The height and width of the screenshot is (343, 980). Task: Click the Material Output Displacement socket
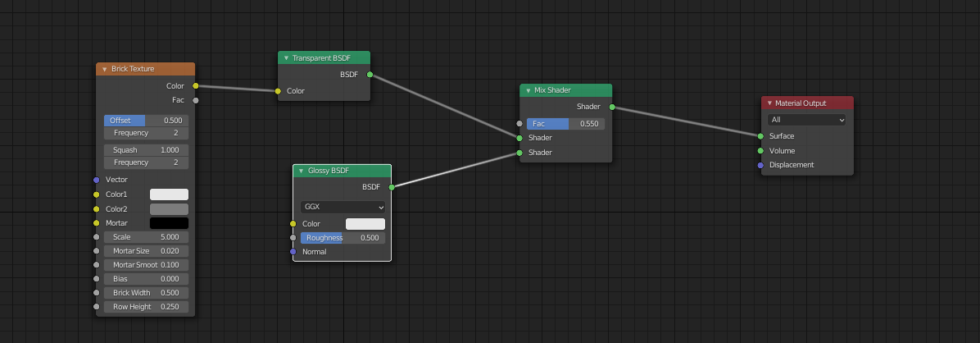(x=760, y=165)
